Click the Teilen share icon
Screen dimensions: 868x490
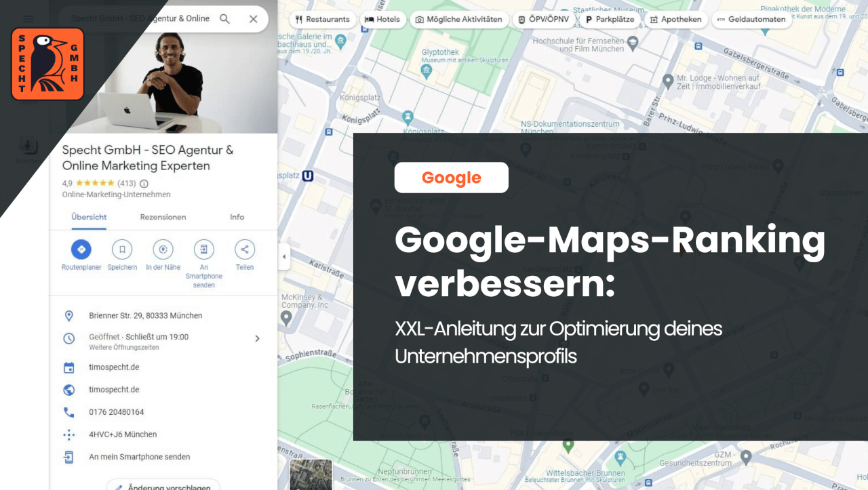pyautogui.click(x=245, y=249)
